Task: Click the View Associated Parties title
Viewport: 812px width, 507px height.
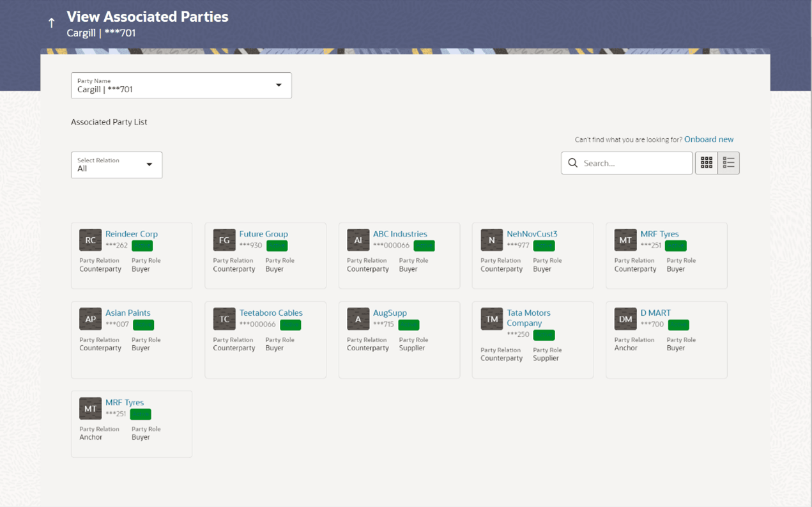Action: 148,17
